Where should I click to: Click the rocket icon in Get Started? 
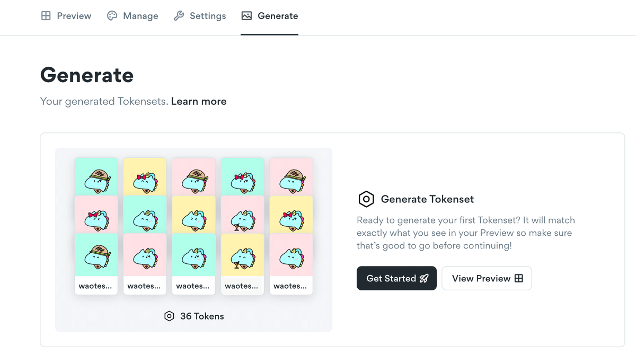tap(424, 279)
